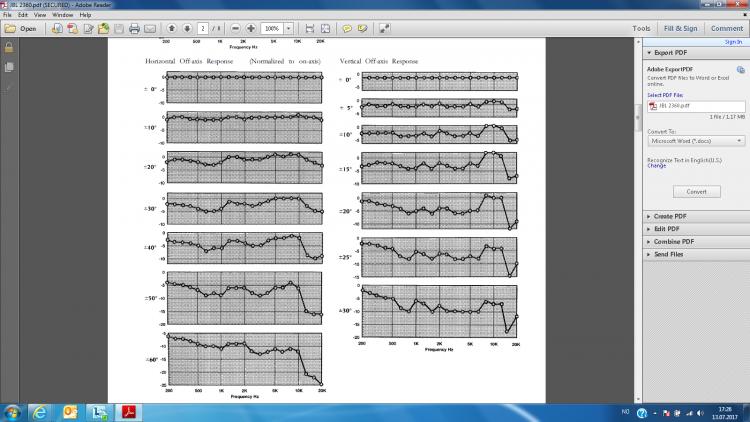Open the View menu
This screenshot has height=422, width=750.
(40, 15)
